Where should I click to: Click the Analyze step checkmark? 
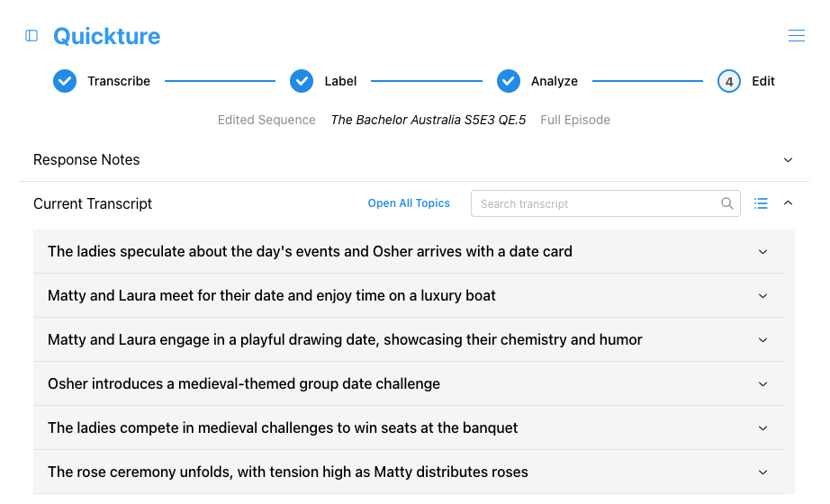coord(508,81)
